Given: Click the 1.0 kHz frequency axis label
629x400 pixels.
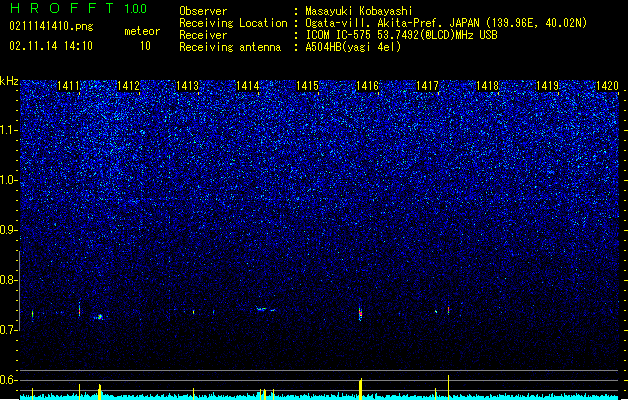Looking at the screenshot, I should 8,180.
